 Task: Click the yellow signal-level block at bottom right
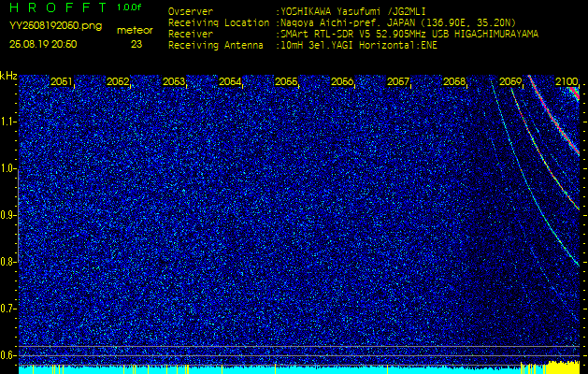[x=564, y=367]
